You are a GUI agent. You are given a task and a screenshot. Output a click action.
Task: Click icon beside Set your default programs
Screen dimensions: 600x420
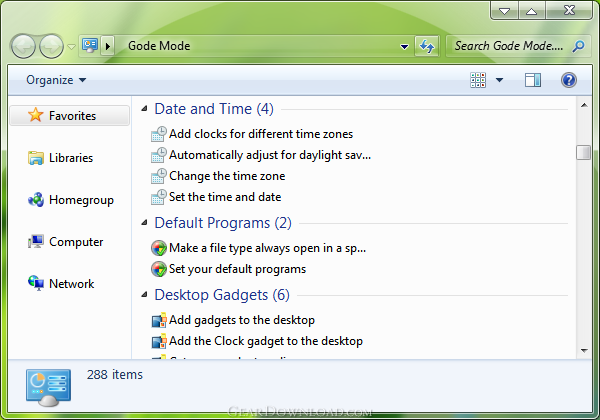click(x=158, y=269)
